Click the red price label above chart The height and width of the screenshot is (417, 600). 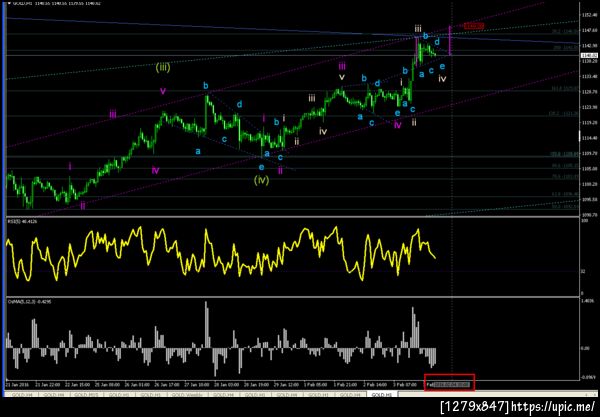pyautogui.click(x=474, y=26)
